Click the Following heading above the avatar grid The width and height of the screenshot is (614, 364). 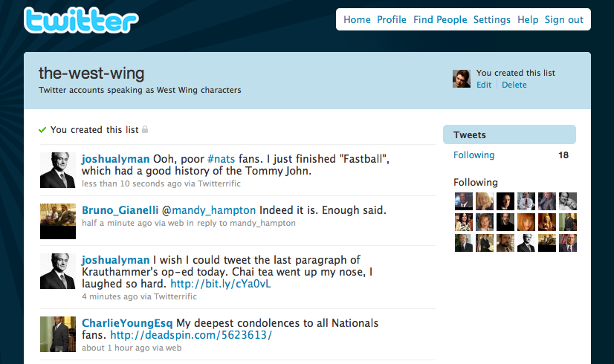[x=476, y=183]
